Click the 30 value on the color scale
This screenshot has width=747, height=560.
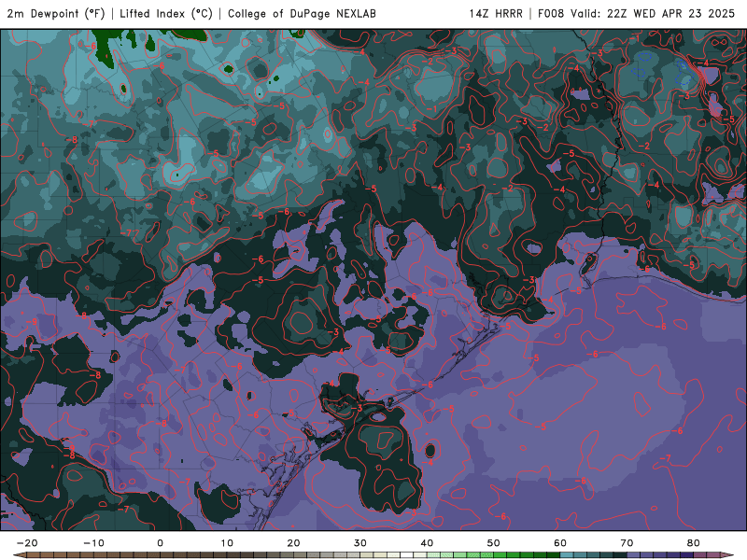(360, 543)
